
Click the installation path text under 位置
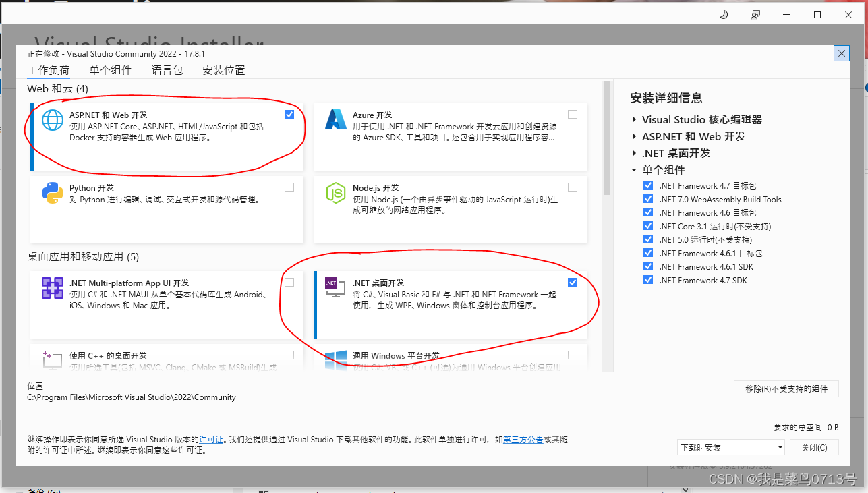point(132,397)
